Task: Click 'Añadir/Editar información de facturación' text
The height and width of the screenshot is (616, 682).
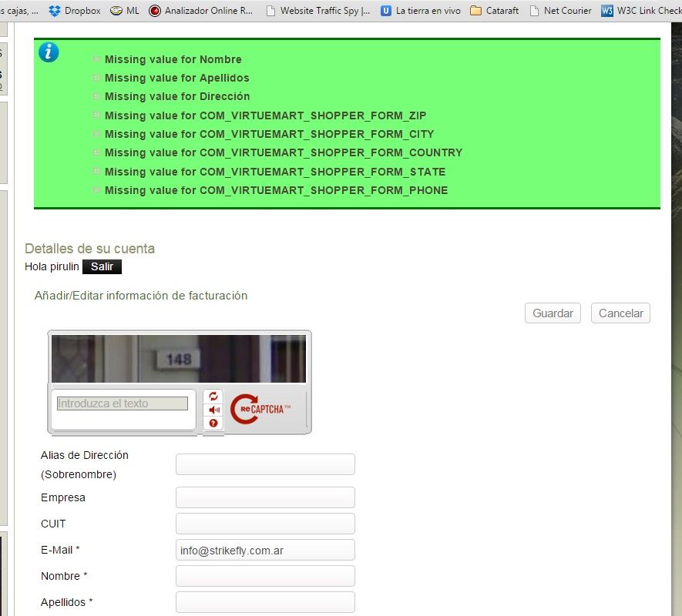Action: click(x=141, y=296)
